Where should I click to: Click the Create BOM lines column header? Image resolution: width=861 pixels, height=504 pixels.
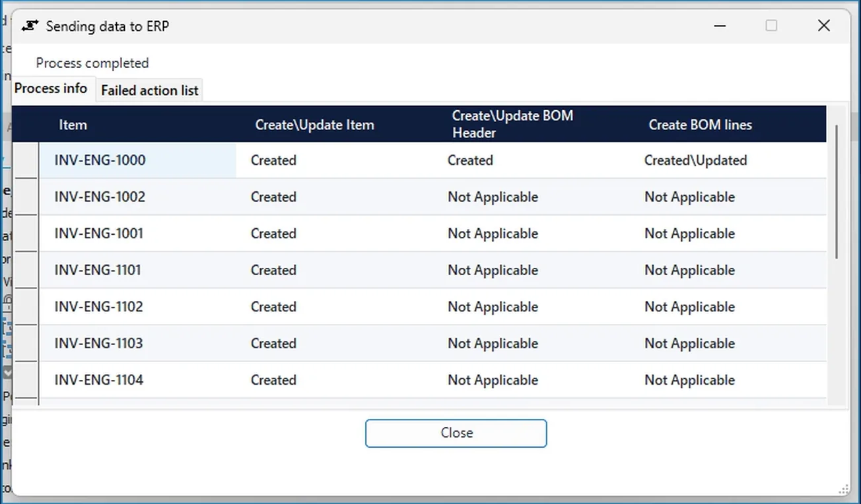click(728, 125)
